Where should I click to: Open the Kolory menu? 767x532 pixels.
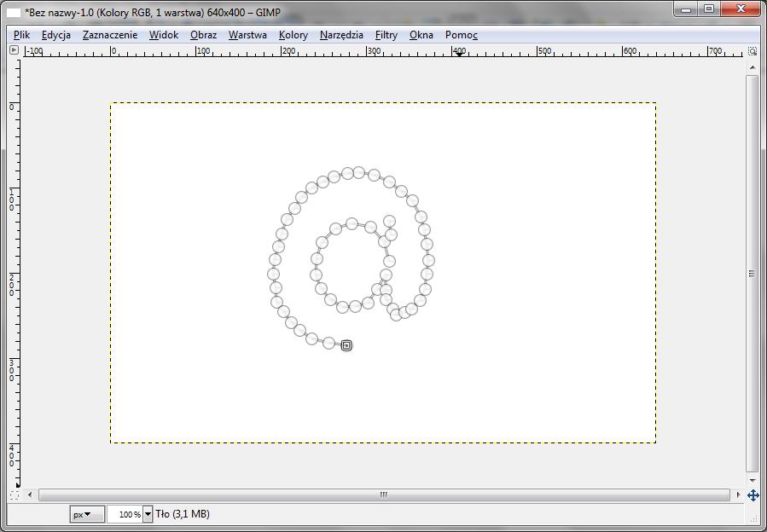point(293,35)
